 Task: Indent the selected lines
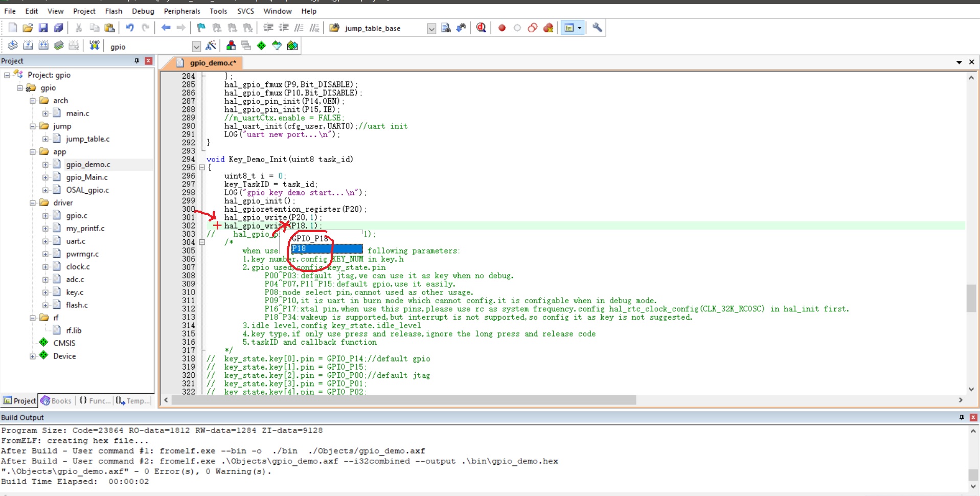tap(268, 28)
